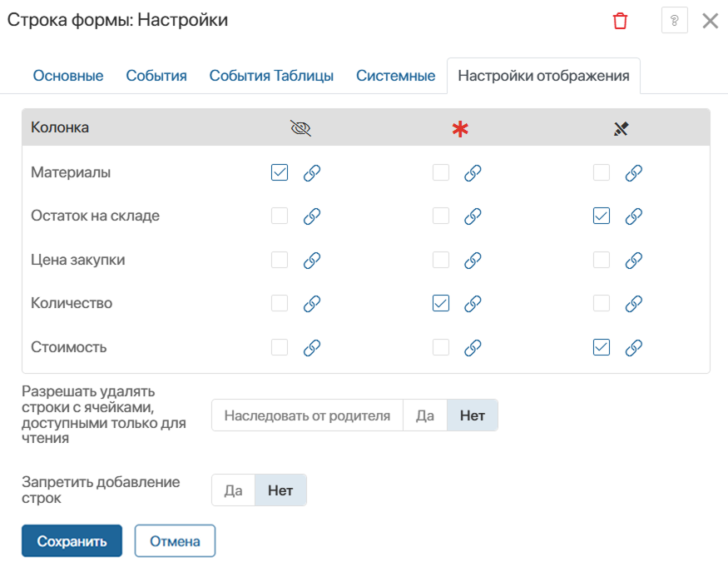Switch to the Основные tab
The width and height of the screenshot is (728, 562).
68,76
